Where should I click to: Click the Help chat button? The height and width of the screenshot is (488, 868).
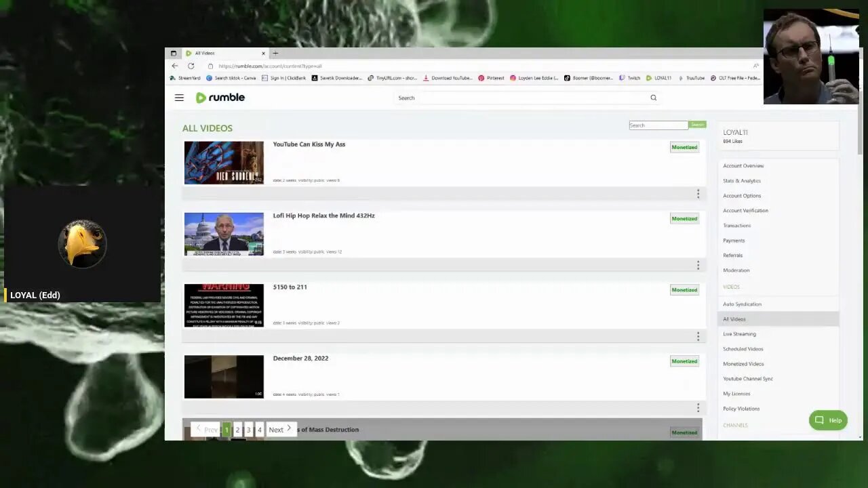coord(828,420)
